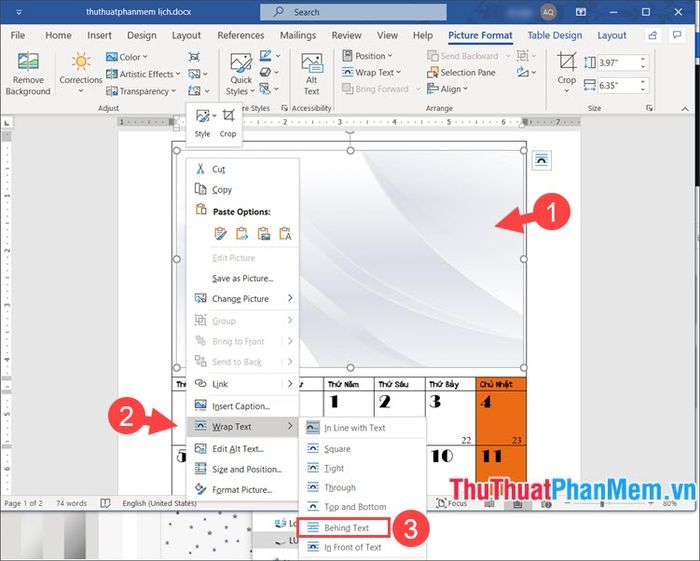Open Artistic Effects dropdown
Screen dimensions: 700x561
143,74
